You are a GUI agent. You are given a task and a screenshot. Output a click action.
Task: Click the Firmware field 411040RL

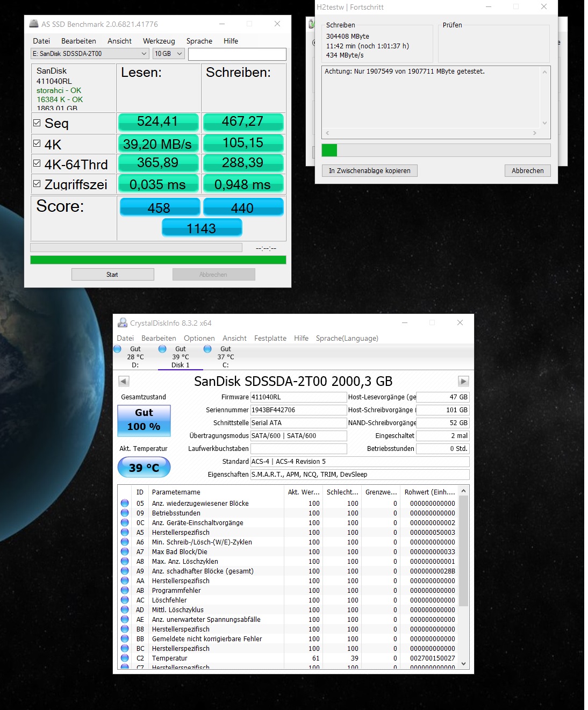298,397
